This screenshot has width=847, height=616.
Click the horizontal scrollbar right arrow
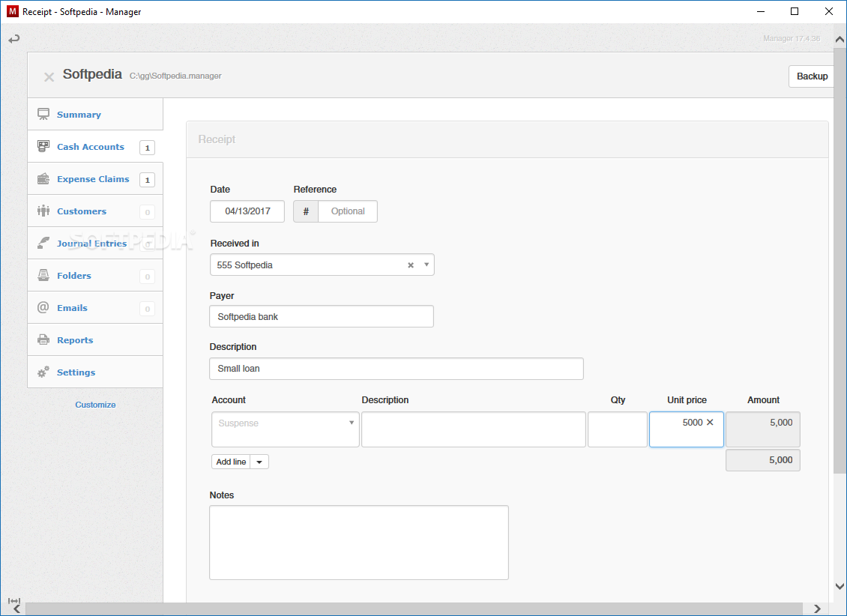[817, 609]
